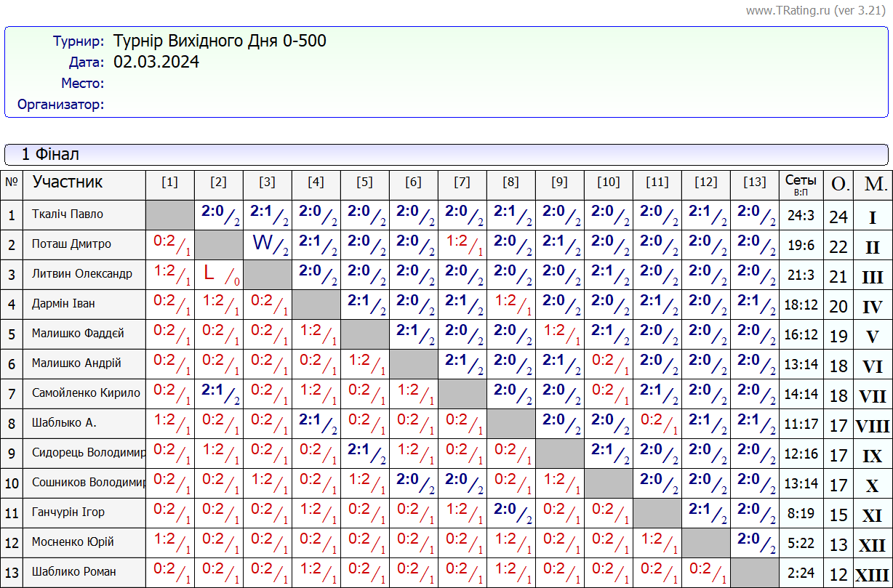
Task: Select tournament name 'Турнір Вихідного Дня 0-500'
Action: click(x=220, y=41)
